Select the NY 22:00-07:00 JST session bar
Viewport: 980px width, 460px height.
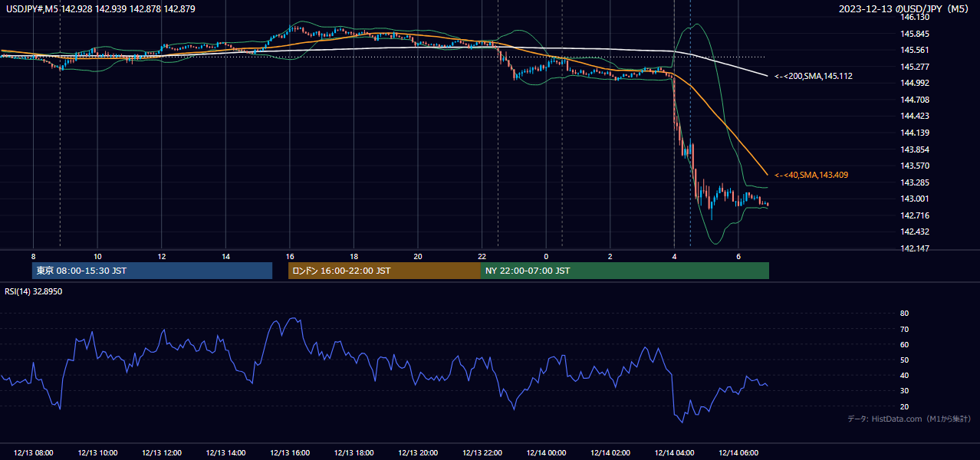pyautogui.click(x=625, y=271)
